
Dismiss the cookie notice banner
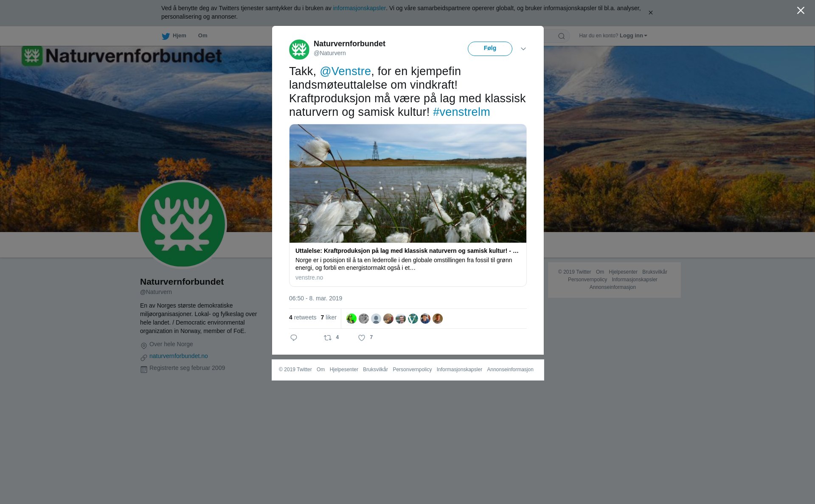[650, 13]
